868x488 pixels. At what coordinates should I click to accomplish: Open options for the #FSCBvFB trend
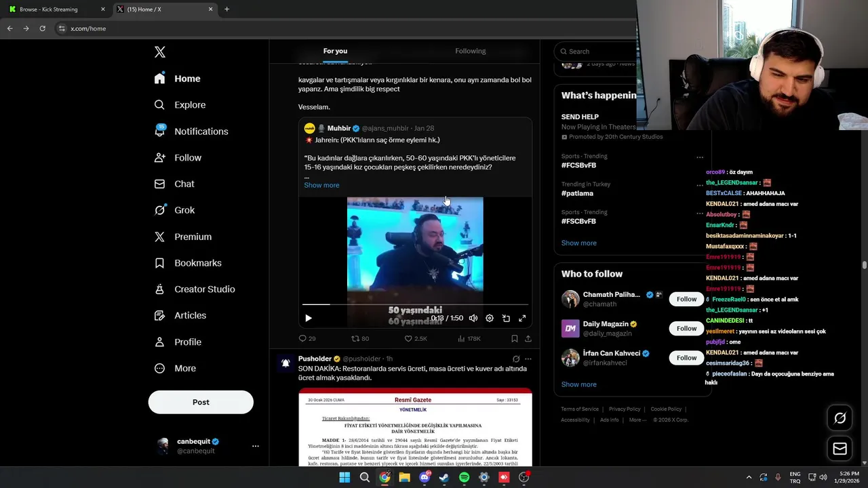[x=700, y=213]
